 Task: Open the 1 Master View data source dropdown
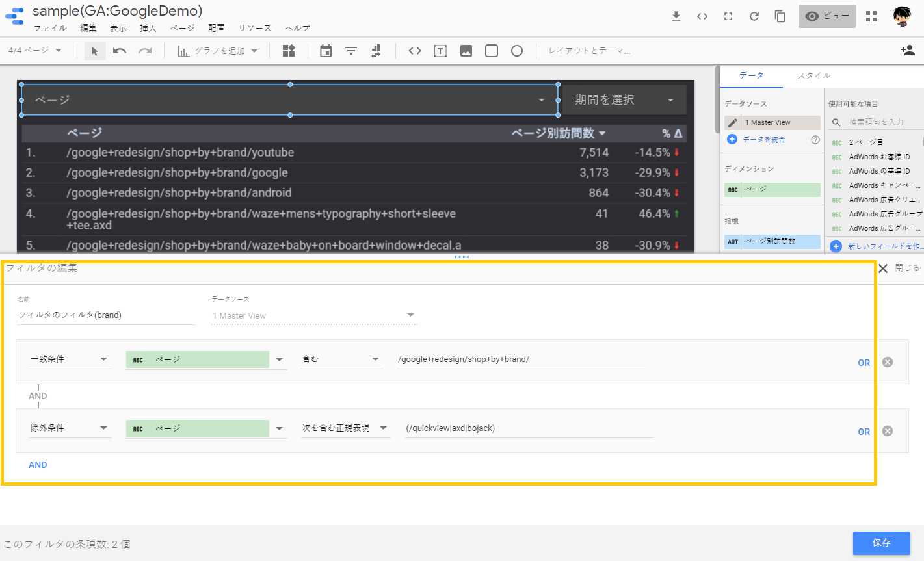coord(314,315)
